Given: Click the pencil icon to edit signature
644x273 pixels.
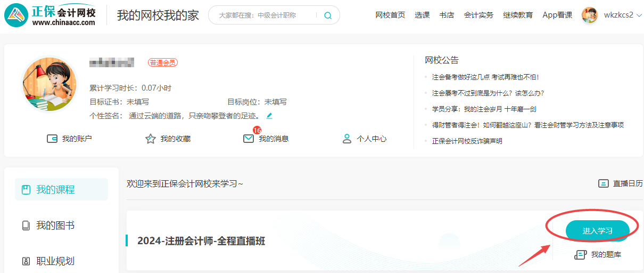Looking at the screenshot, I should pos(269,116).
